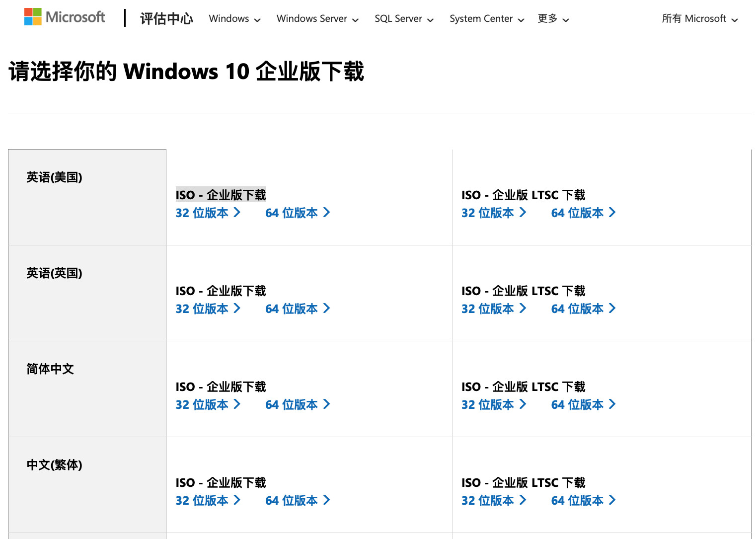The width and height of the screenshot is (756, 539).
Task: Download 32 位版本 LTSC for 英语(美国)
Action: coord(494,213)
